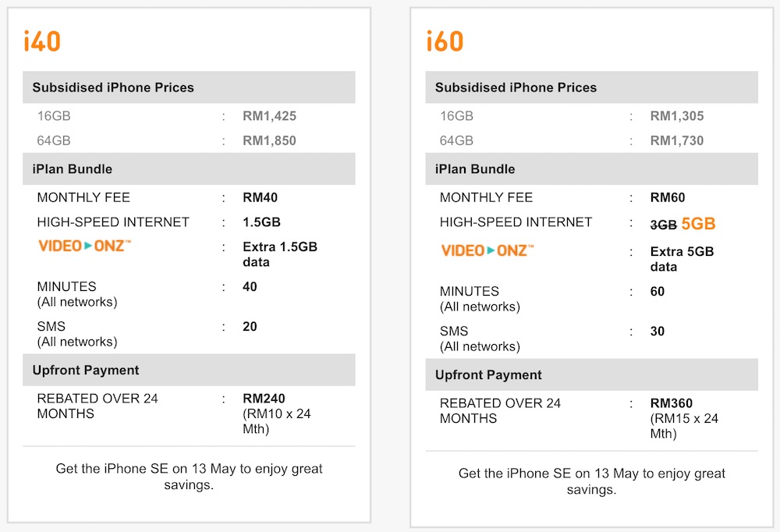Click the i40 Upfront Payment header
Viewport: 780px width, 532px height.
point(86,370)
